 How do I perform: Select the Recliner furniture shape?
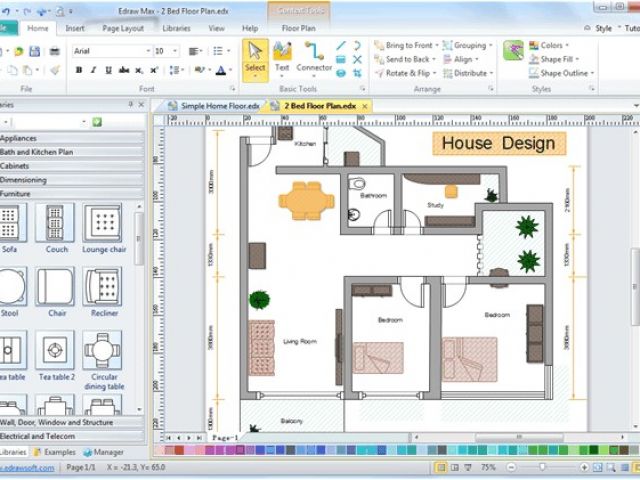tap(102, 287)
